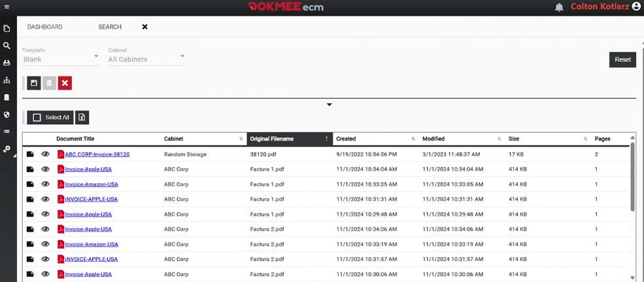Click the results table vertical scrollbar
This screenshot has height=282, width=644.
pyautogui.click(x=632, y=177)
